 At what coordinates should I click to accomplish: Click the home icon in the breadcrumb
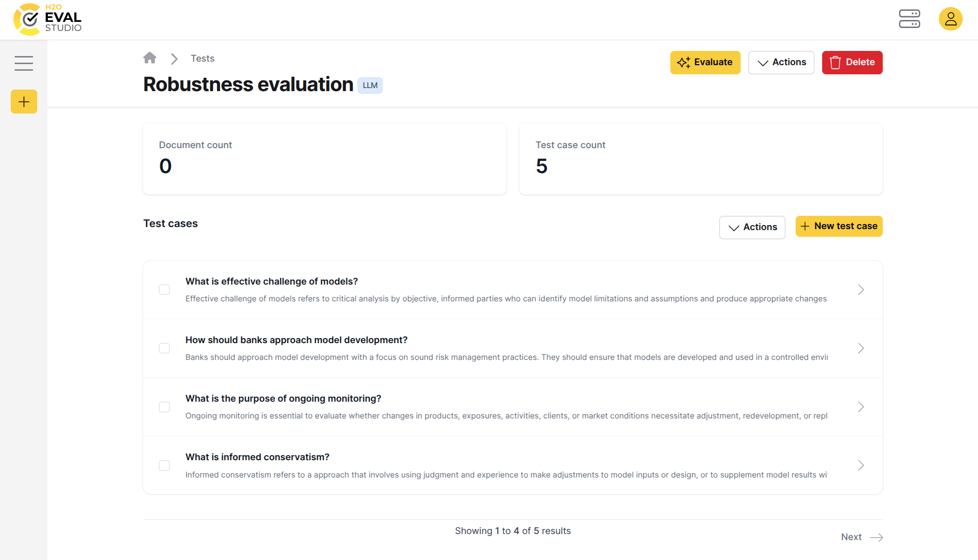point(150,58)
